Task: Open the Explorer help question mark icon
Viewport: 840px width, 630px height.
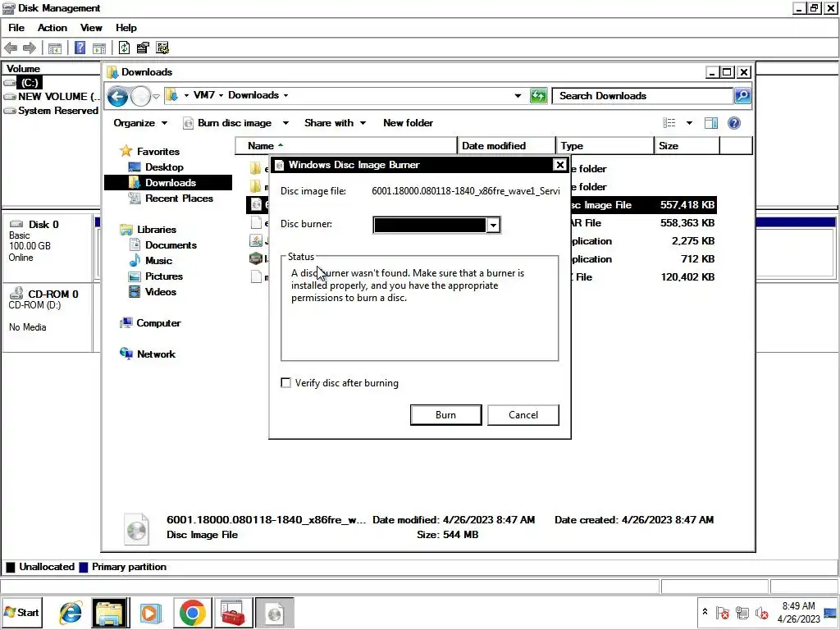Action: (x=734, y=123)
